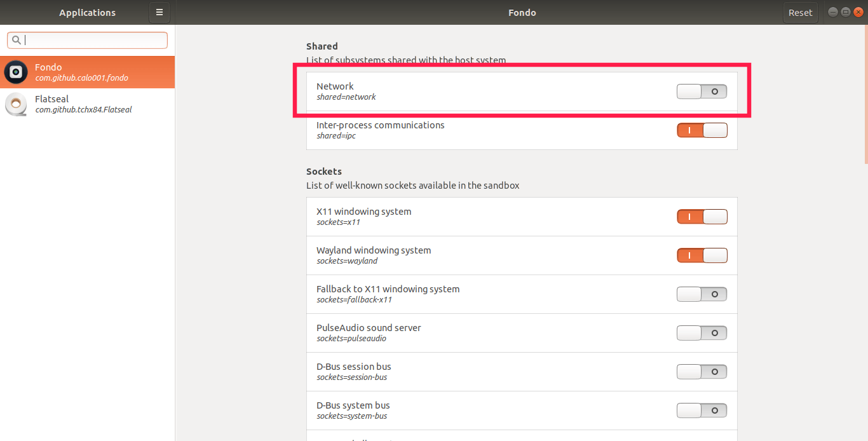This screenshot has width=868, height=441.
Task: Click 'sockets=x11' text
Action: [x=339, y=222]
